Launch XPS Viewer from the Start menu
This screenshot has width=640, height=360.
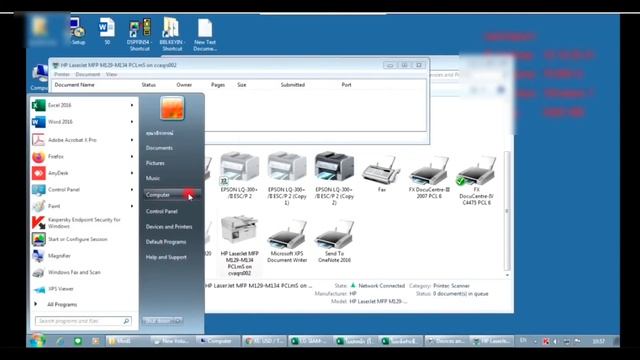pyautogui.click(x=61, y=289)
